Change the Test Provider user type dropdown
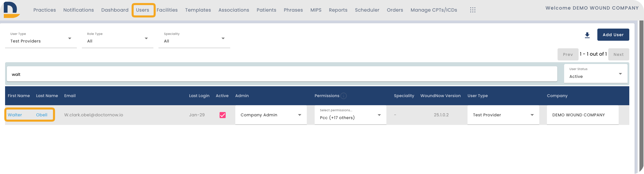The width and height of the screenshot is (644, 174). [x=503, y=115]
